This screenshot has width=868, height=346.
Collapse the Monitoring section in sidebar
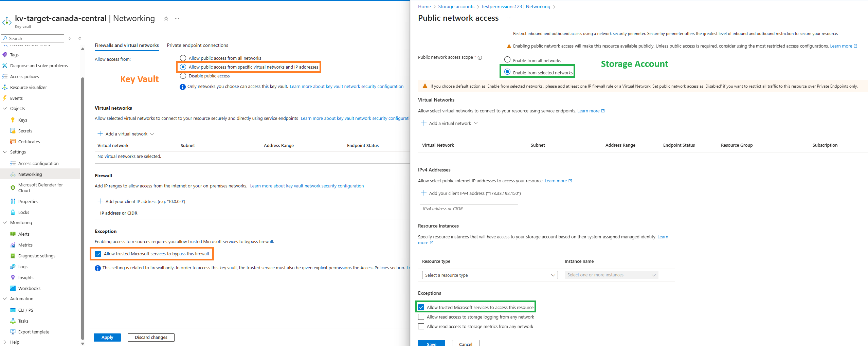click(x=5, y=222)
